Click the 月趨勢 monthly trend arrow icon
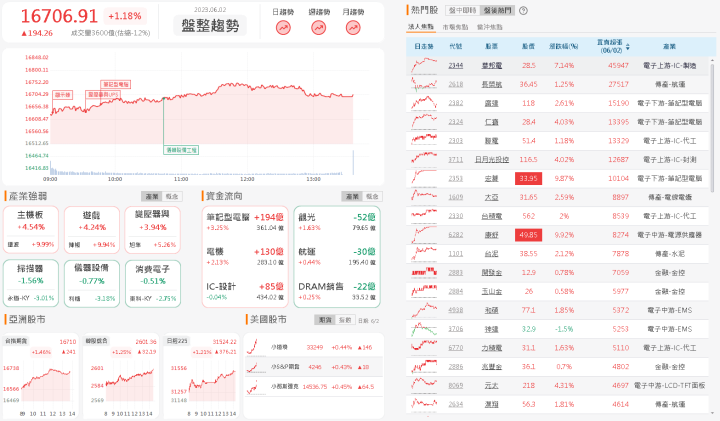This screenshot has width=720, height=421. [353, 28]
